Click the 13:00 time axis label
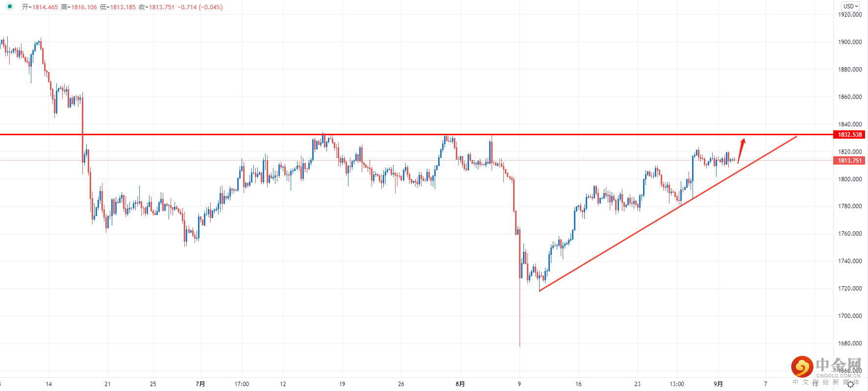868x391 pixels. tap(677, 384)
